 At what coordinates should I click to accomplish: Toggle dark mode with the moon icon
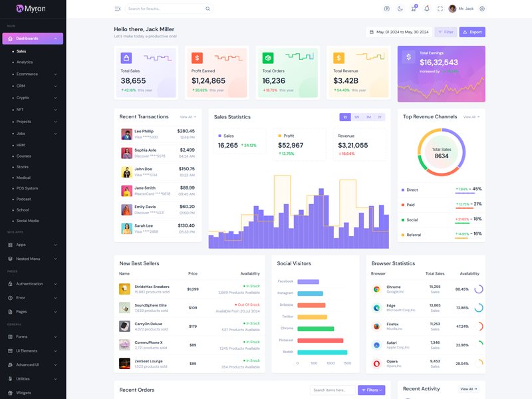(400, 9)
